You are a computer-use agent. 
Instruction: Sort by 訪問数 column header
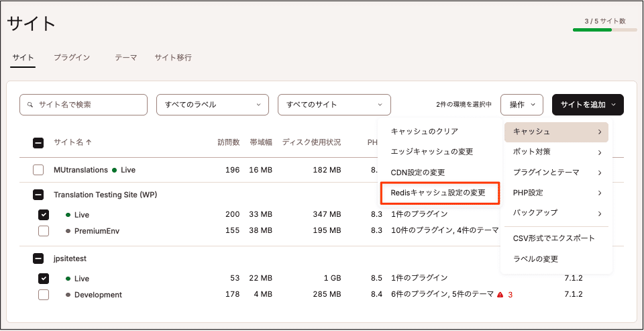point(228,143)
